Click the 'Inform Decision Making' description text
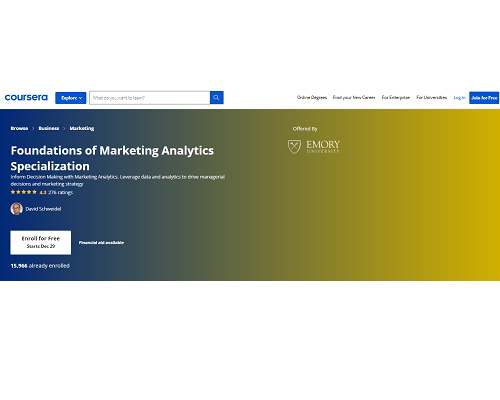Image resolution: width=500 pixels, height=400 pixels. [118, 180]
